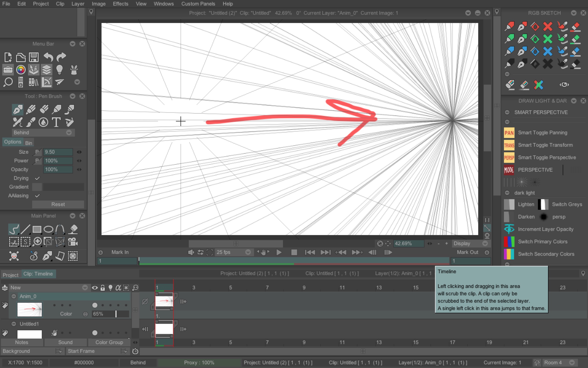Click the Size value field
The image size is (588, 368).
point(58,152)
